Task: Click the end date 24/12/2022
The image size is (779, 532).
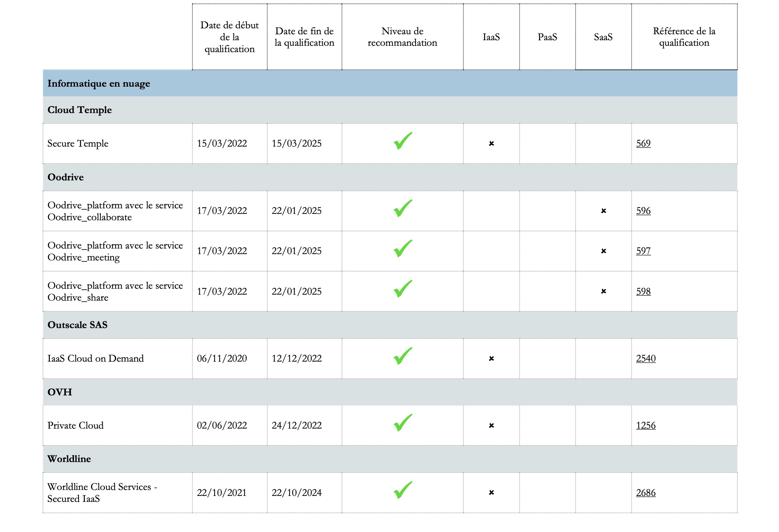Action: tap(297, 426)
